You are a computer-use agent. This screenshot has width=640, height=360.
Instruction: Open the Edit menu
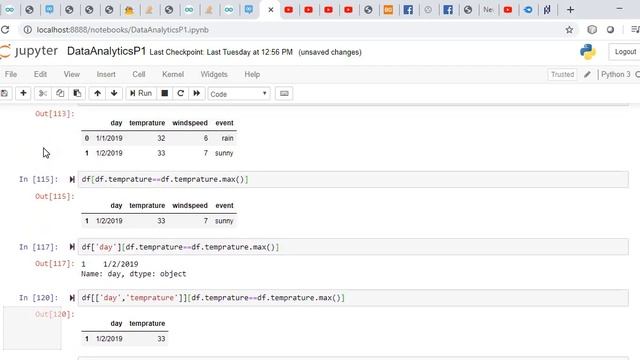pos(40,74)
